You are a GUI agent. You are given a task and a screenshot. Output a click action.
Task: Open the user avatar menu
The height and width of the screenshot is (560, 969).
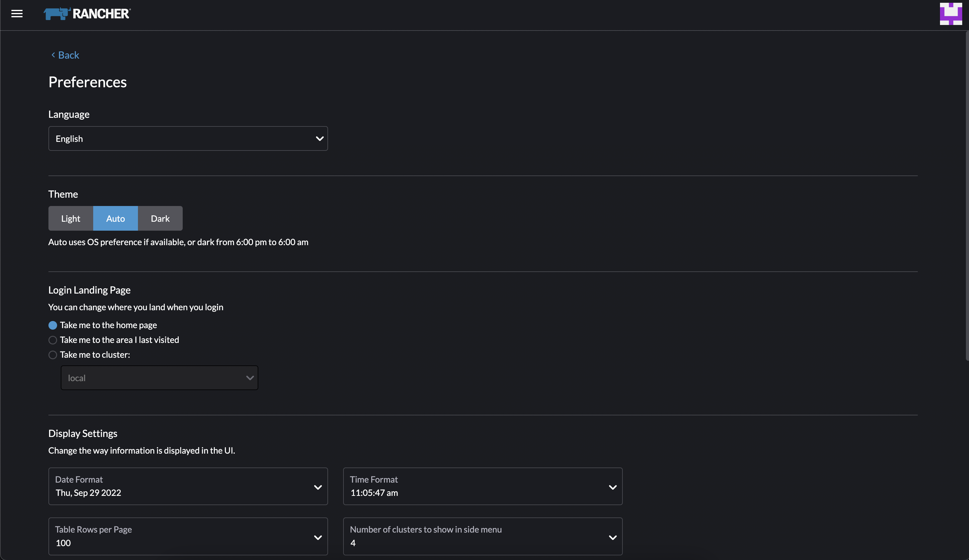pos(950,14)
